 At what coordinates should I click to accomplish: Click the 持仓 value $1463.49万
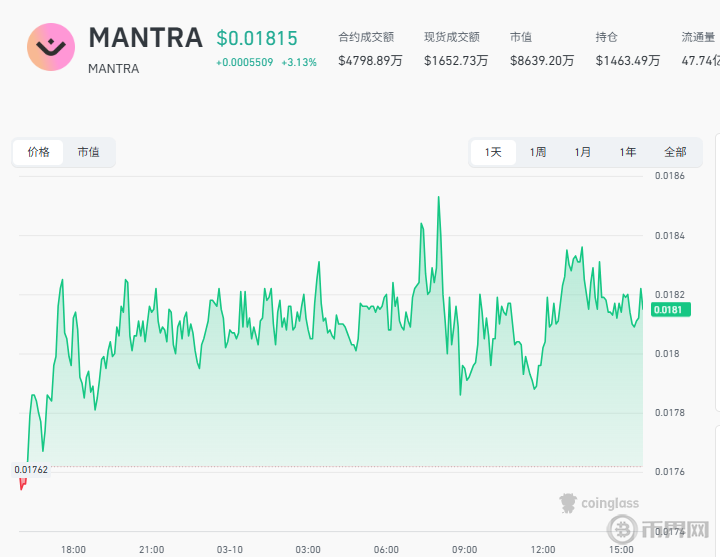628,61
